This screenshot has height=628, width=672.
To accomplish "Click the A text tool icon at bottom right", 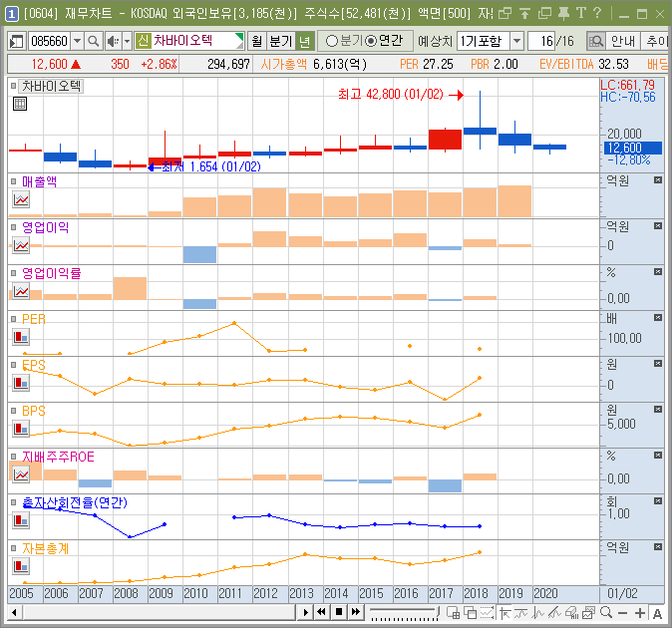I will pyautogui.click(x=657, y=613).
